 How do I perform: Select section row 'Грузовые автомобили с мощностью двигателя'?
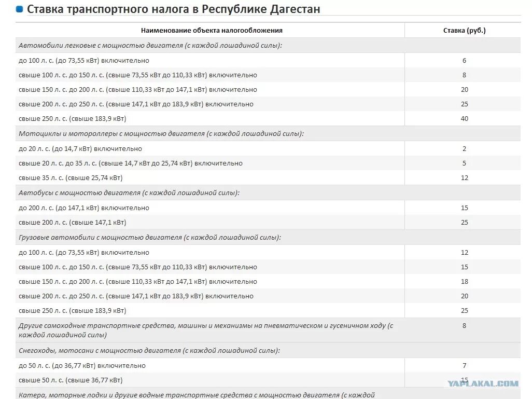[x=268, y=237]
